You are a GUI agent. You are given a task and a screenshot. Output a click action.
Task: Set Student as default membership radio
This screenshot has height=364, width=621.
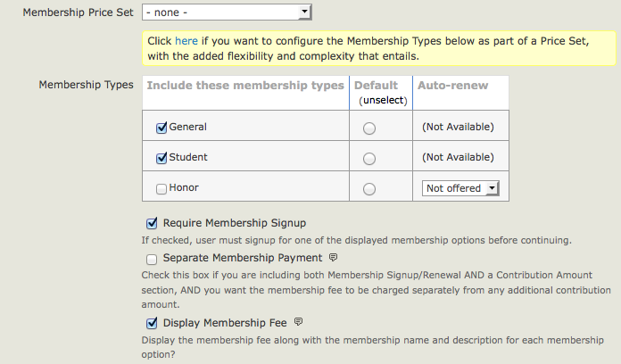coord(369,159)
